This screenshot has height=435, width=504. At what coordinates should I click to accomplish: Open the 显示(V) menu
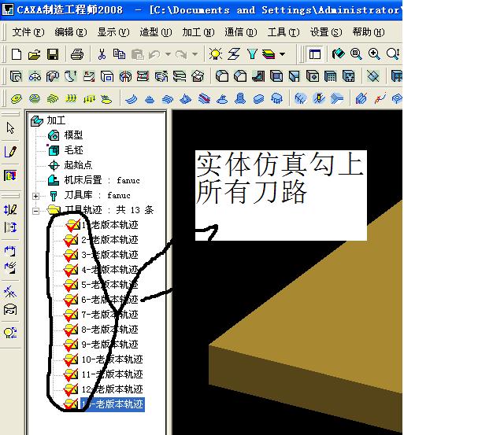pyautogui.click(x=113, y=32)
